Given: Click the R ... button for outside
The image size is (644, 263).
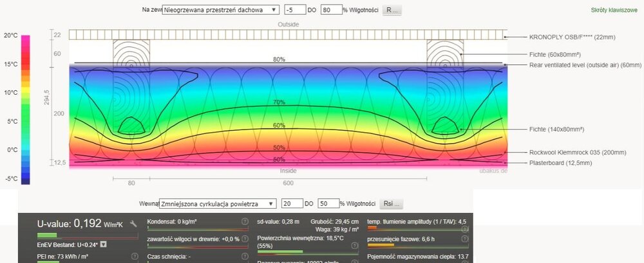Looking at the screenshot, I should coord(392,10).
